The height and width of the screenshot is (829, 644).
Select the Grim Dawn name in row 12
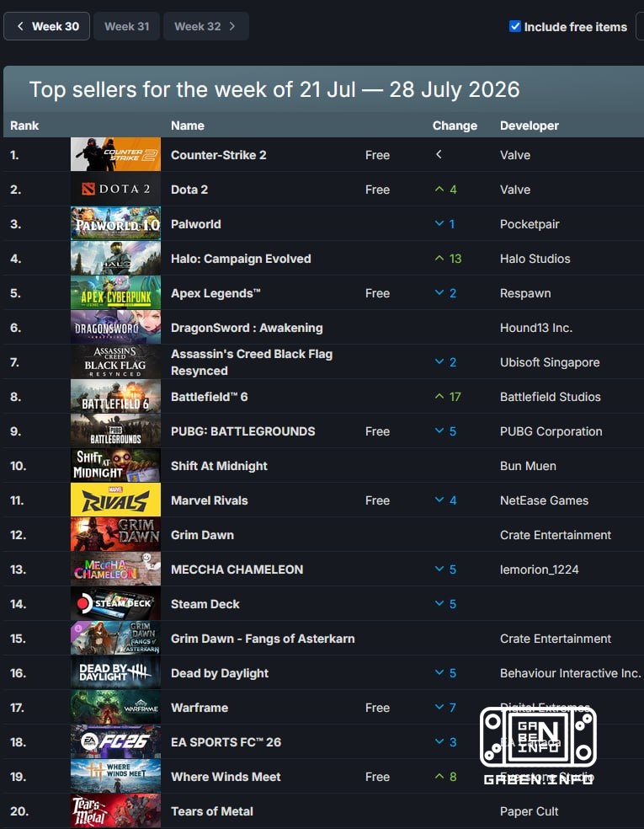pos(202,535)
